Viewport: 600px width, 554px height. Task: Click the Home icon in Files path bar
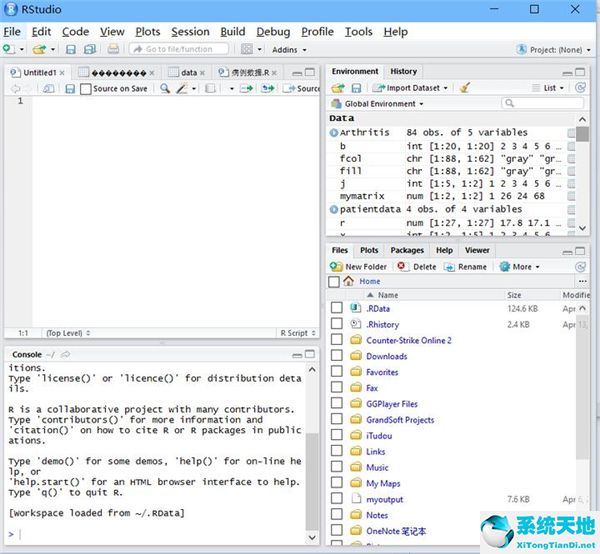[x=348, y=281]
